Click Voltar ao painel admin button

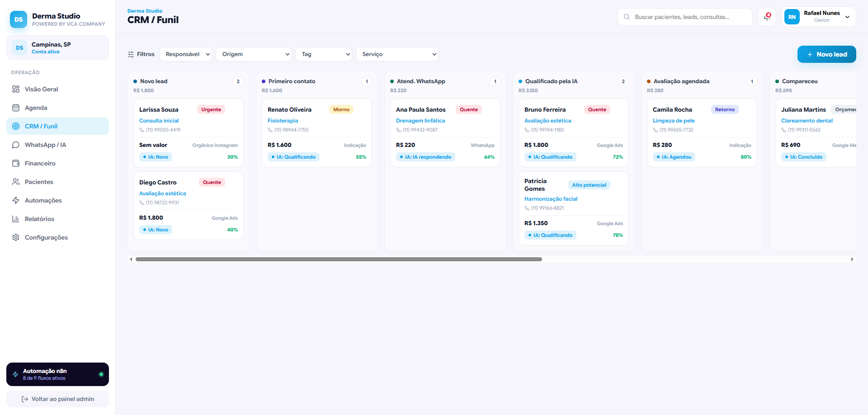pyautogui.click(x=57, y=399)
